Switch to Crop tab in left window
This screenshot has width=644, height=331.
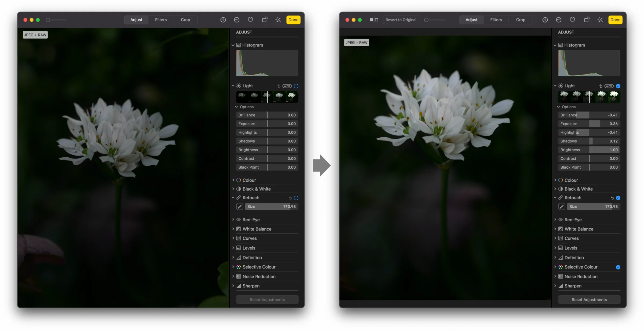[x=185, y=20]
